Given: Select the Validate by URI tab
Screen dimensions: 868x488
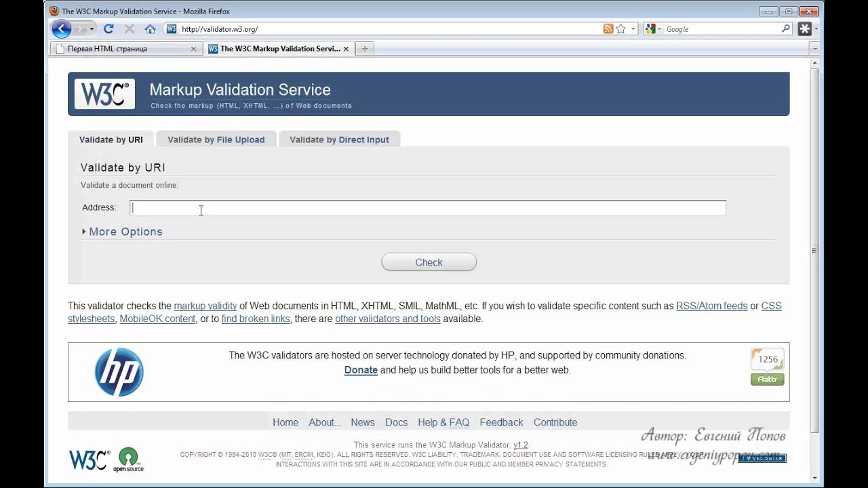Looking at the screenshot, I should point(111,140).
